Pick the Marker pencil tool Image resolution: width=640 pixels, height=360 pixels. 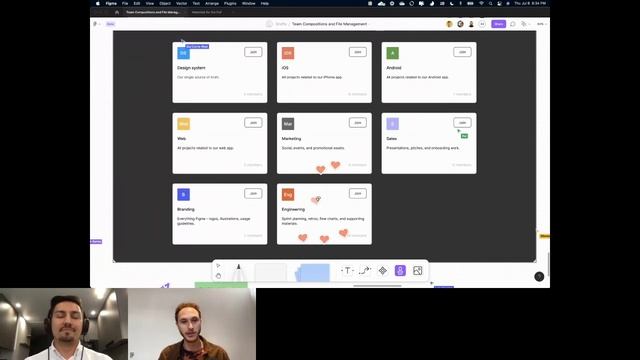[239, 272]
